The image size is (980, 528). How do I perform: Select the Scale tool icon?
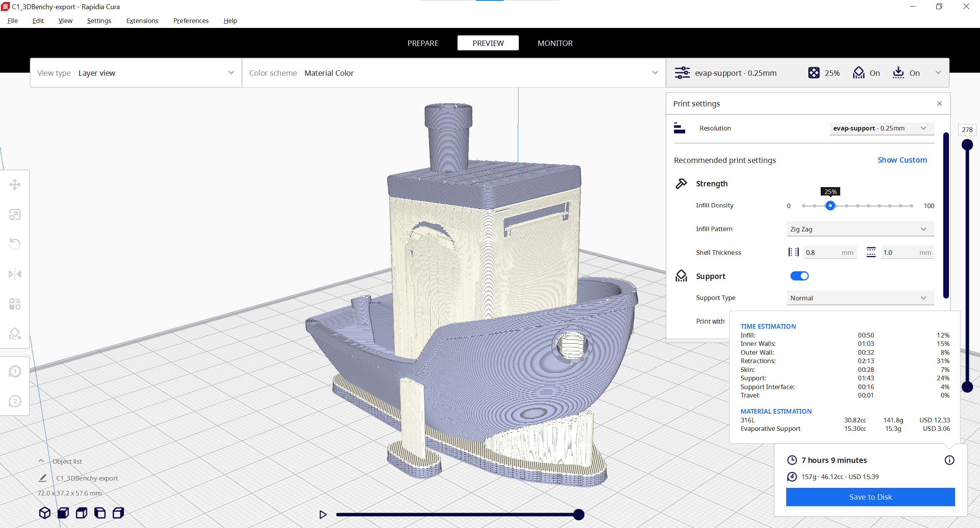[x=15, y=215]
